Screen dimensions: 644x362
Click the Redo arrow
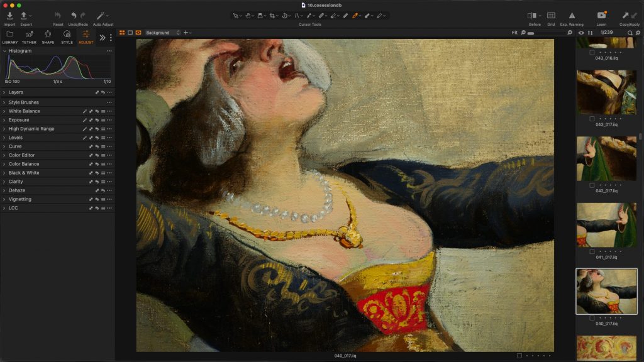83,16
